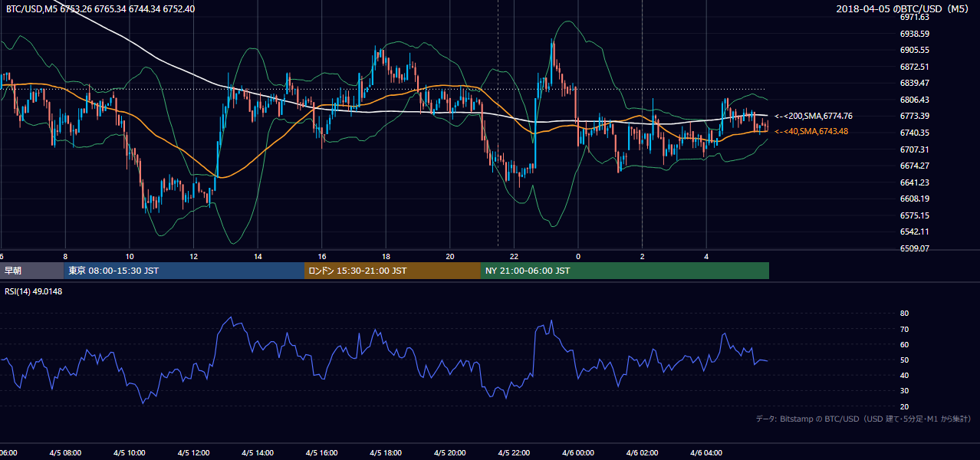Click the 4/6 04:00 bottom date label
980x460 pixels.
[x=706, y=453]
